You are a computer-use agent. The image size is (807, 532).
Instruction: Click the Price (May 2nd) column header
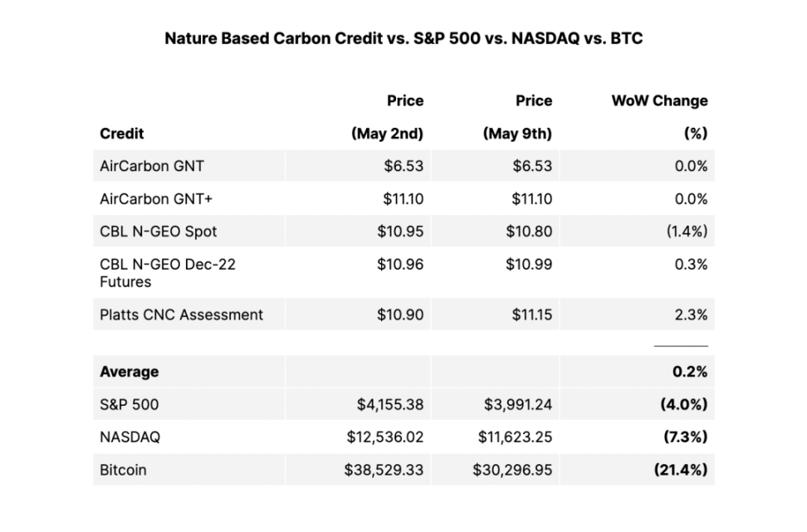[387, 117]
